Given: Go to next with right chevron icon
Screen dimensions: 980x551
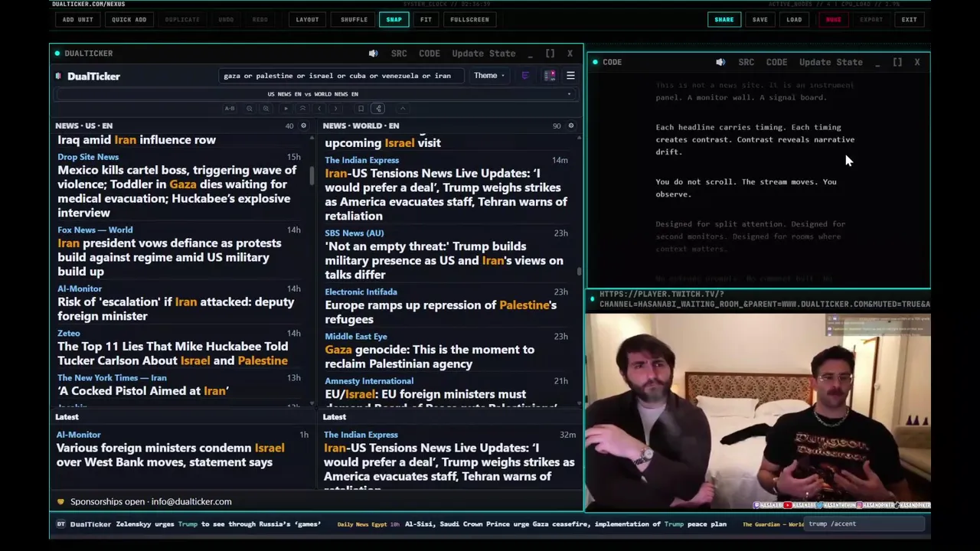Looking at the screenshot, I should (x=335, y=109).
